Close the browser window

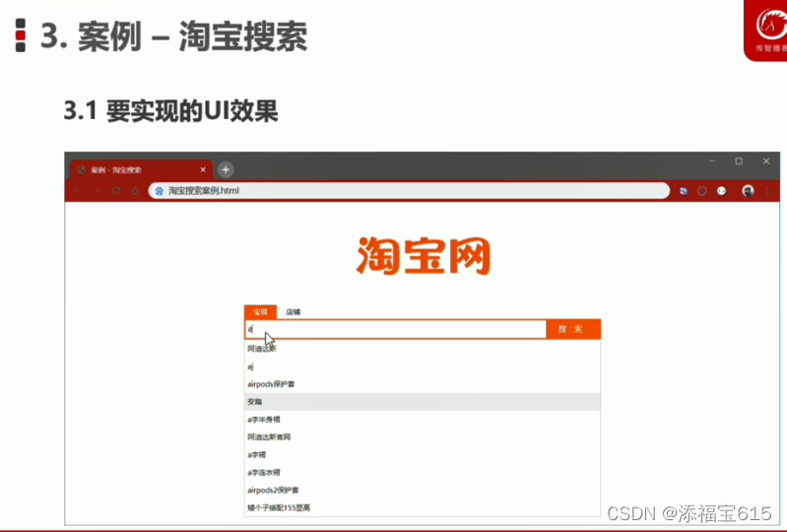tap(766, 162)
